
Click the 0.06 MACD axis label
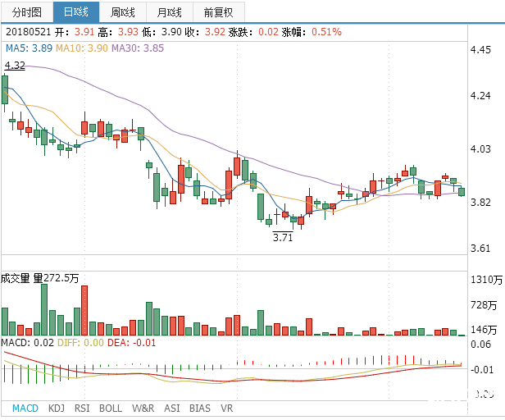(480, 345)
